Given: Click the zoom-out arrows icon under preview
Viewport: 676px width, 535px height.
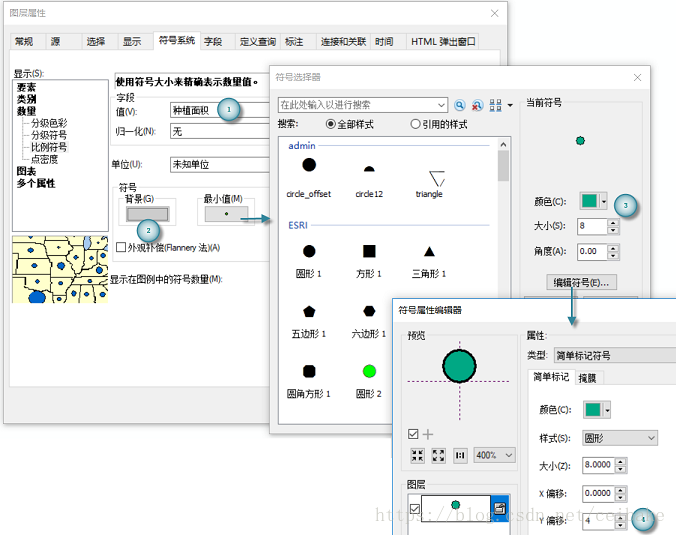Looking at the screenshot, I should point(438,455).
